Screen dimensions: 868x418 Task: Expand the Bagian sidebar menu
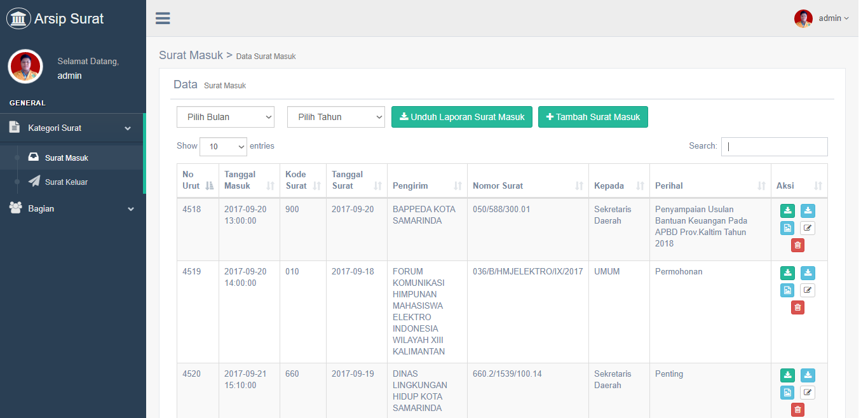[72, 208]
